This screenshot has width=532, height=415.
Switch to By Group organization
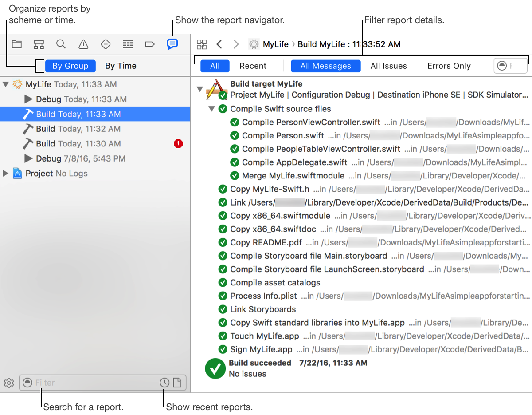[70, 66]
